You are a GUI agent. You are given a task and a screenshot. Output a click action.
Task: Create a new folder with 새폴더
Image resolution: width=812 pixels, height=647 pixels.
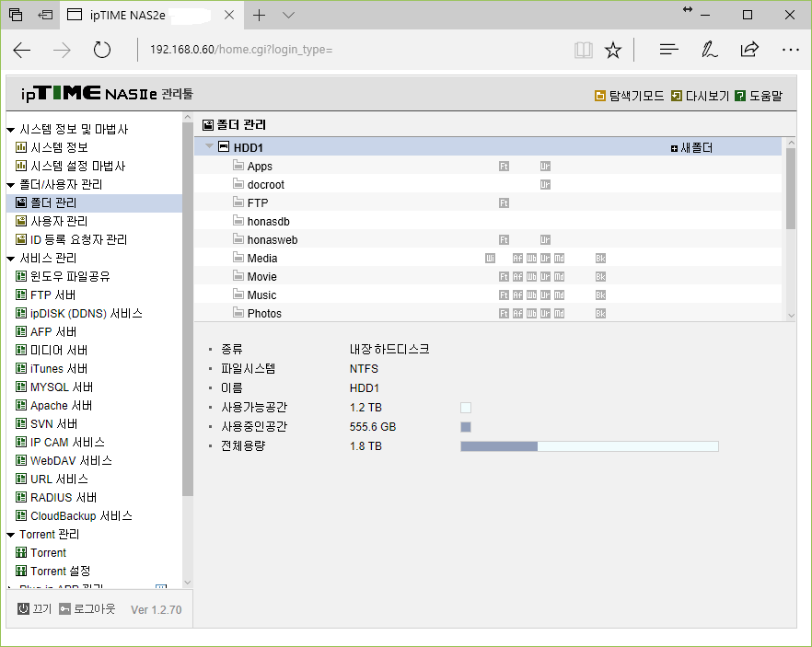tap(691, 148)
